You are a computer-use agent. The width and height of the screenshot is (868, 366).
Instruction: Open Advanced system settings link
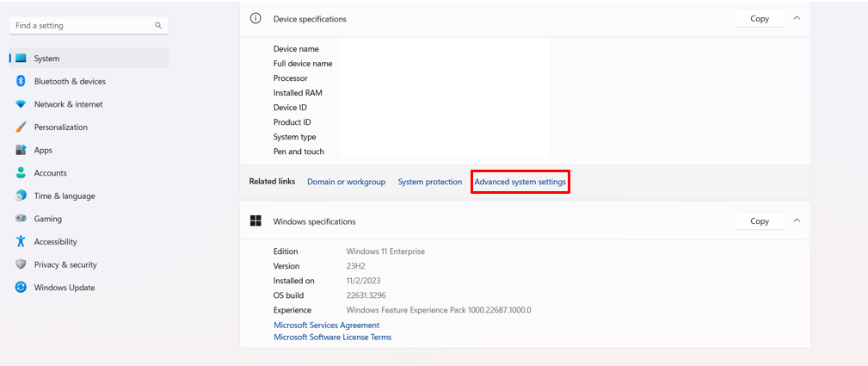pos(520,182)
